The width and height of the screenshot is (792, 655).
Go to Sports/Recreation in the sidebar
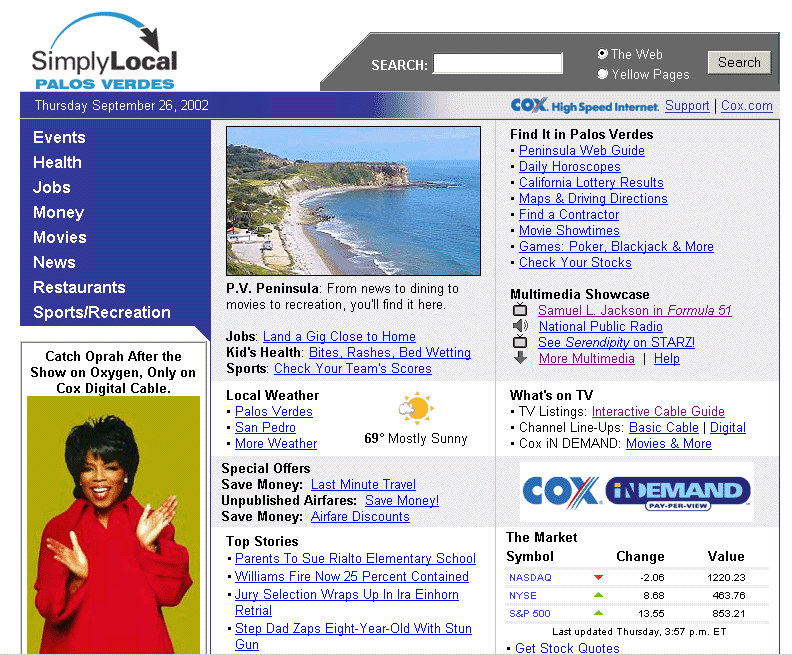click(x=101, y=313)
